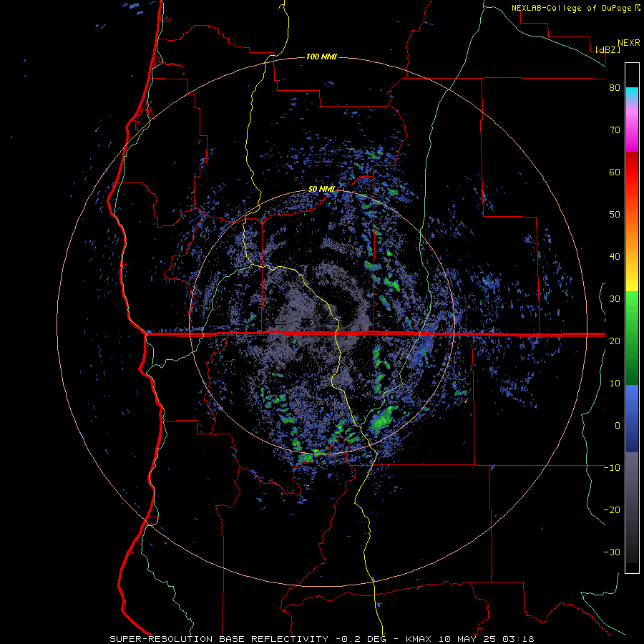644x644 pixels.
Task: Click the -30 value on the dBZ scale
Action: pos(612,552)
